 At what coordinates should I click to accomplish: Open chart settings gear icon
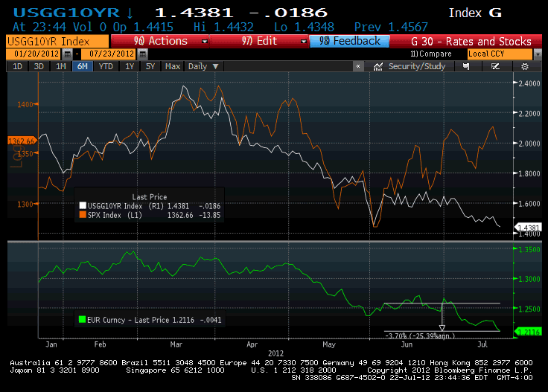[x=525, y=66]
